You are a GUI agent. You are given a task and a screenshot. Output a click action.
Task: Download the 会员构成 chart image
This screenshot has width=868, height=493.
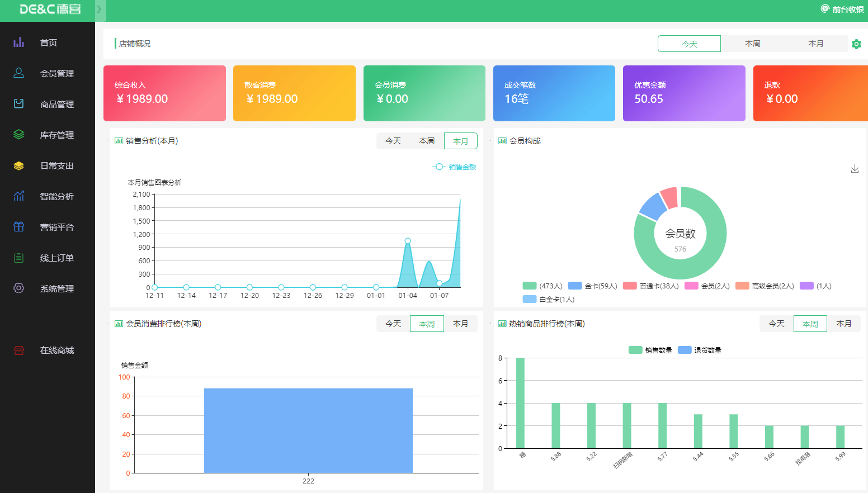tap(855, 169)
